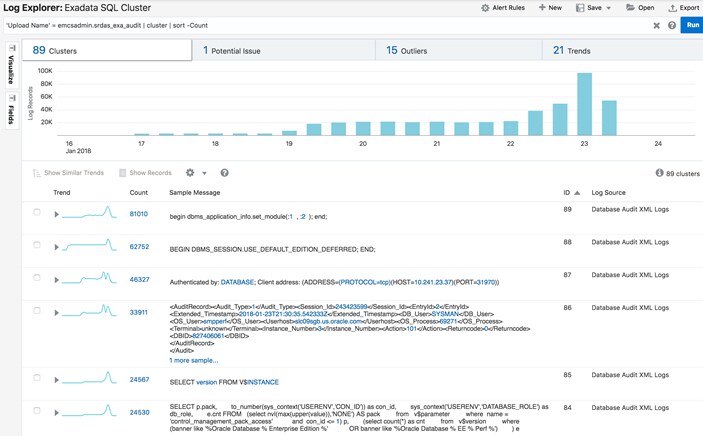Sort by the ID column arrow

577,192
